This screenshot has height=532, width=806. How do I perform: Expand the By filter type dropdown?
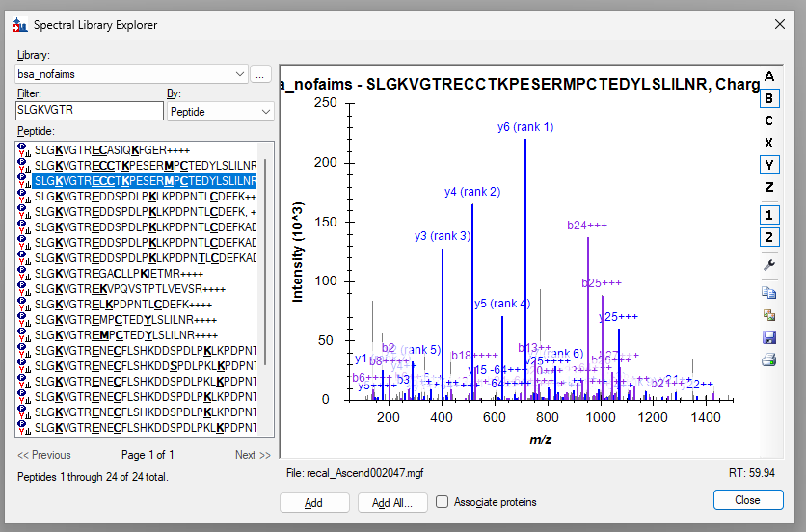220,112
